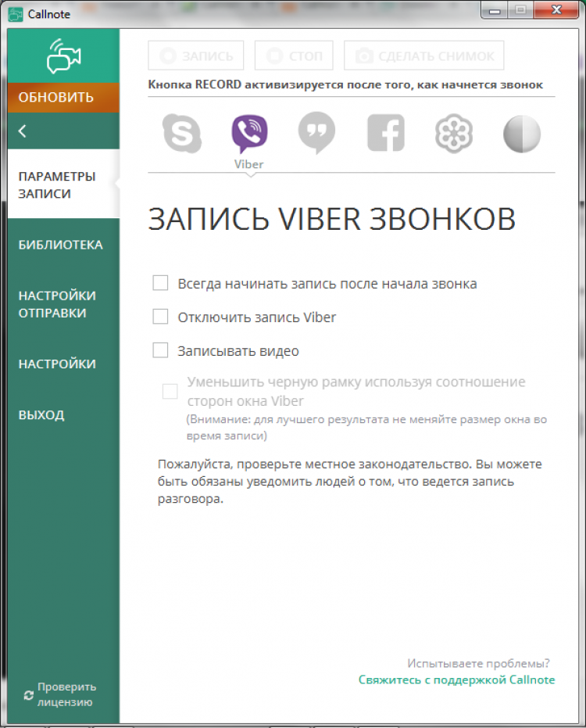
Task: Click the local legislation warning paragraph
Action: pyautogui.click(x=350, y=482)
